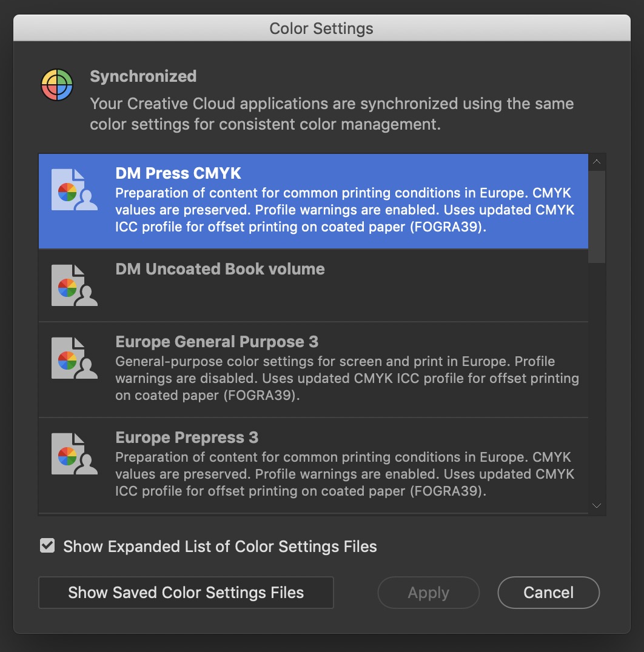Open Show Saved Color Settings Files
The height and width of the screenshot is (652, 644).
[x=186, y=593]
